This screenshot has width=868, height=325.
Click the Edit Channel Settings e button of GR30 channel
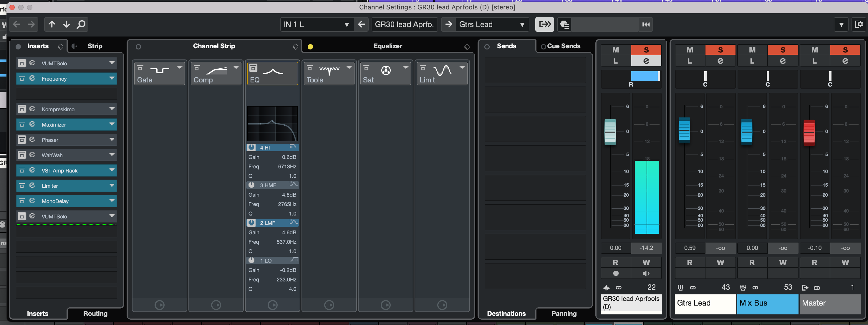click(646, 61)
